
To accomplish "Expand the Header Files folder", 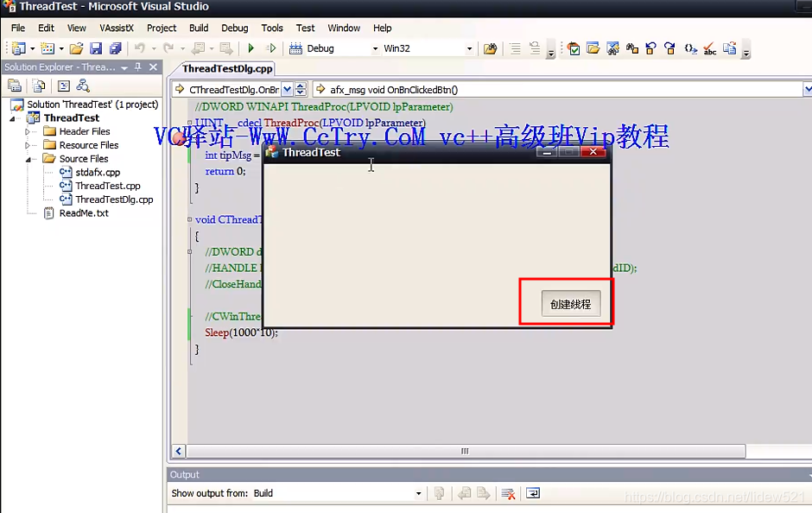I will 28,131.
